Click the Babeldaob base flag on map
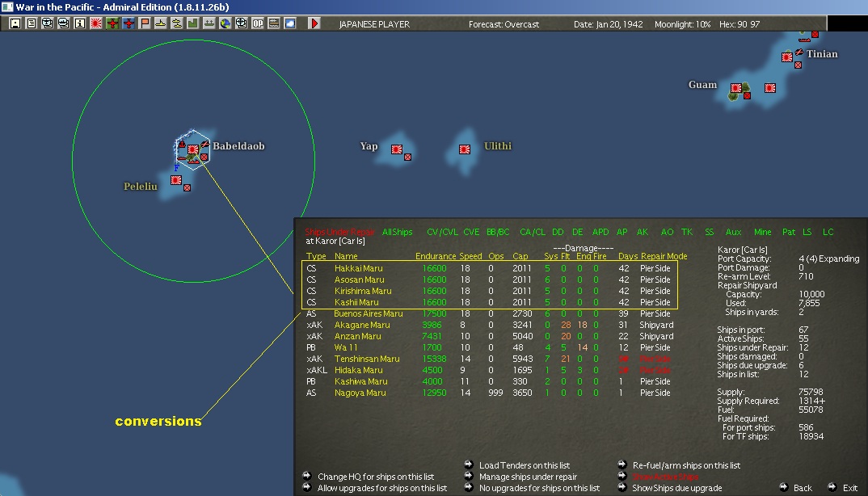This screenshot has height=496, width=868. (192, 149)
